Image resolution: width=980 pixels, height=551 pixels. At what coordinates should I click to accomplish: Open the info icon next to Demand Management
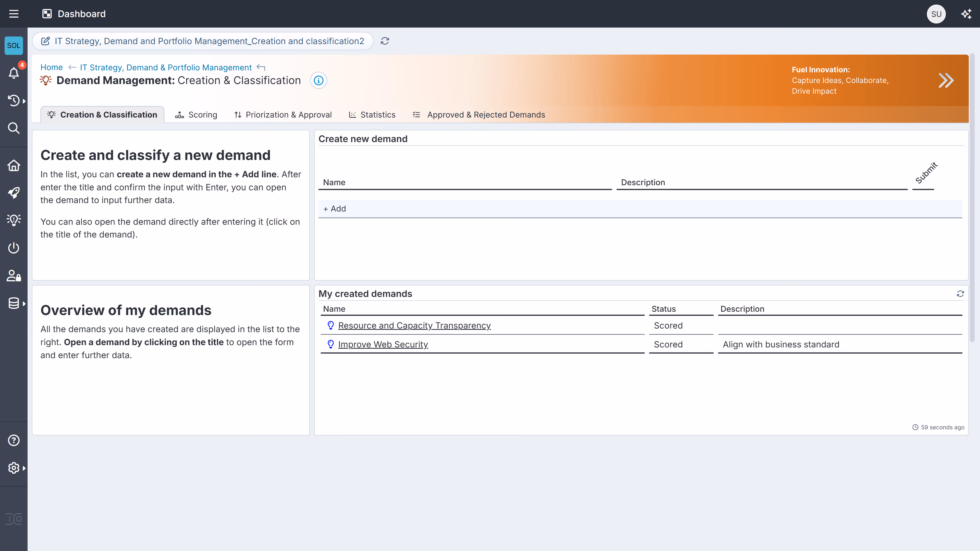point(318,80)
